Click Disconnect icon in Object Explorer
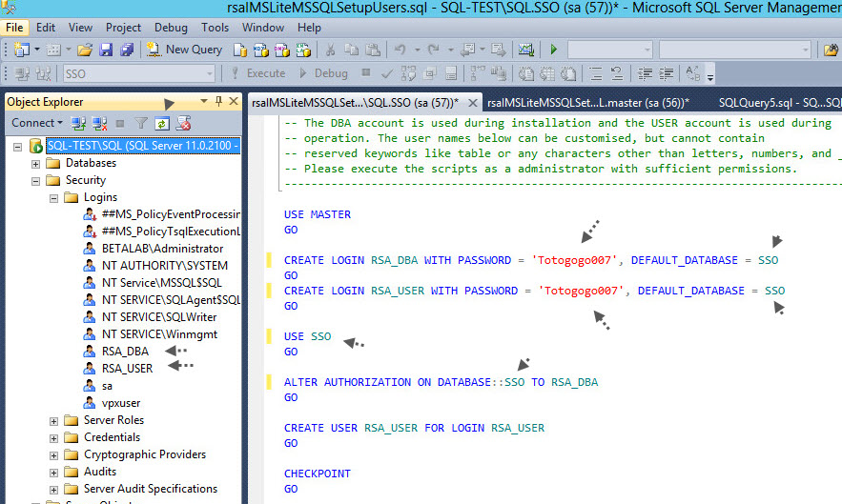Image resolution: width=842 pixels, height=504 pixels. coord(99,124)
